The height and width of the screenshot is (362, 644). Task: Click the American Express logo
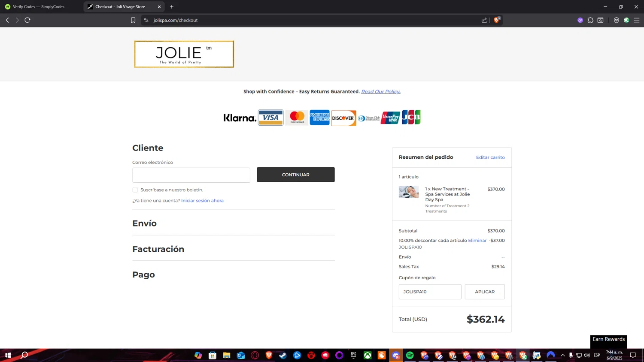tap(320, 118)
